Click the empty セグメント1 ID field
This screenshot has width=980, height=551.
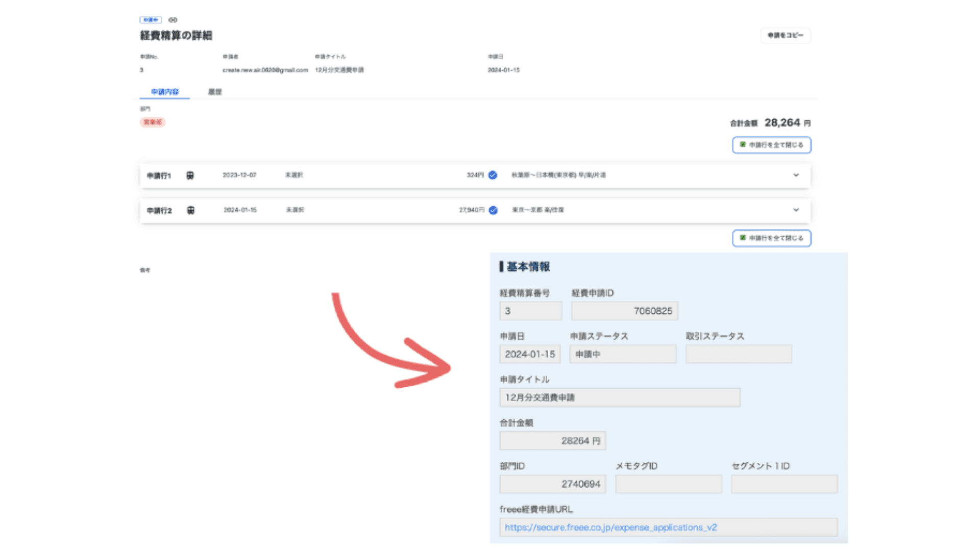785,484
